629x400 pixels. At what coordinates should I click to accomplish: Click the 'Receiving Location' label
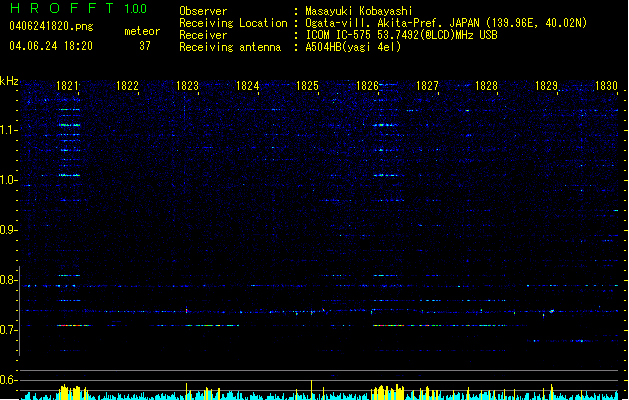click(x=233, y=23)
